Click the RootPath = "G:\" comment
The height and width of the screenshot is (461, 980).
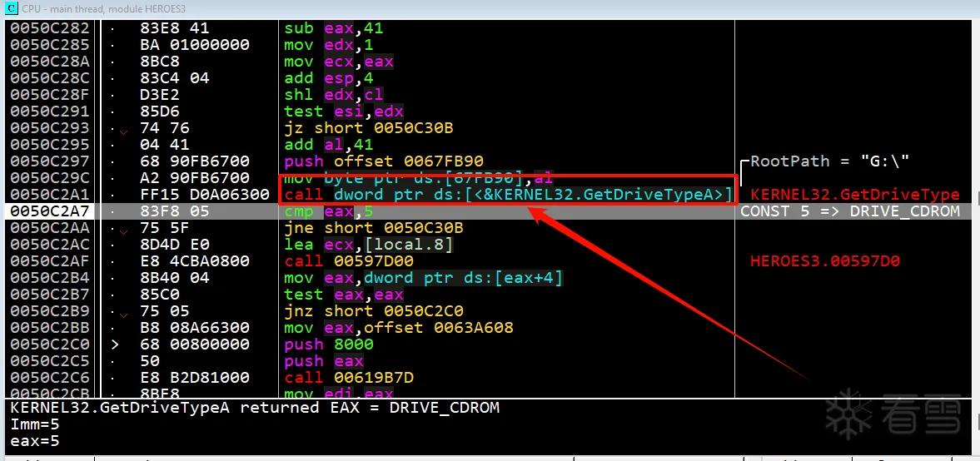[830, 161]
